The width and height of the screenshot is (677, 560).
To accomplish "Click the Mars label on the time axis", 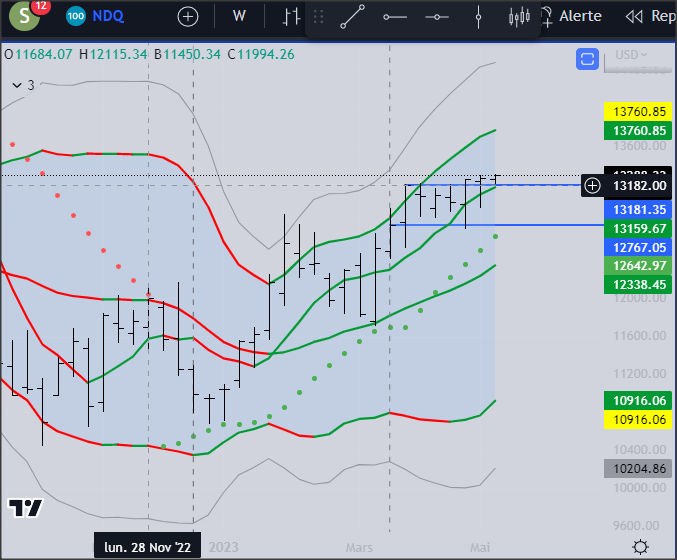I will click(359, 547).
